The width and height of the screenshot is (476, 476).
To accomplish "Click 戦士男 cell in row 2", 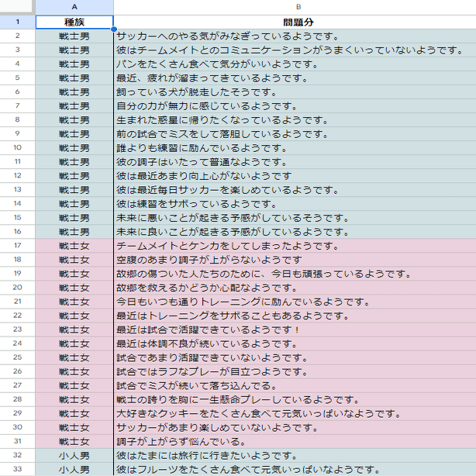I will [x=74, y=36].
